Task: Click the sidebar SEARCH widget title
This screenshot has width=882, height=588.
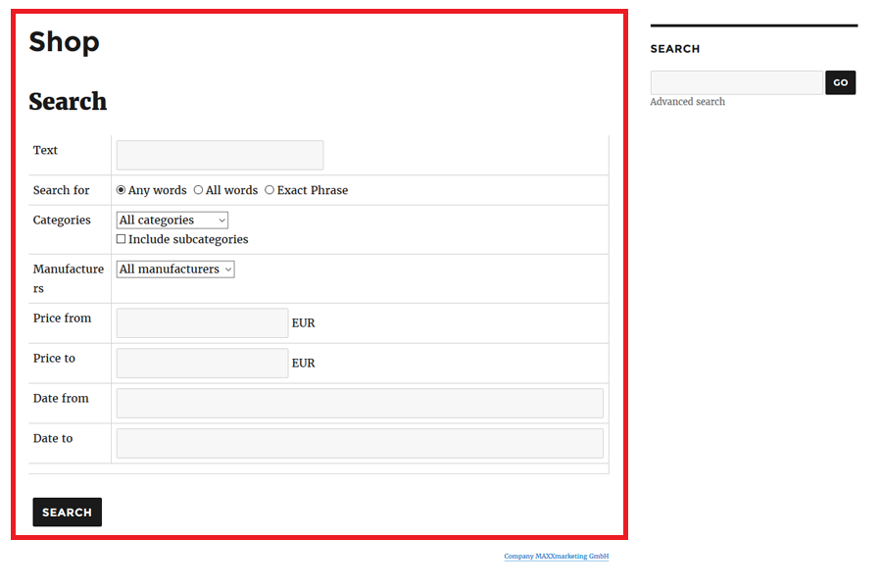Action: click(x=675, y=49)
